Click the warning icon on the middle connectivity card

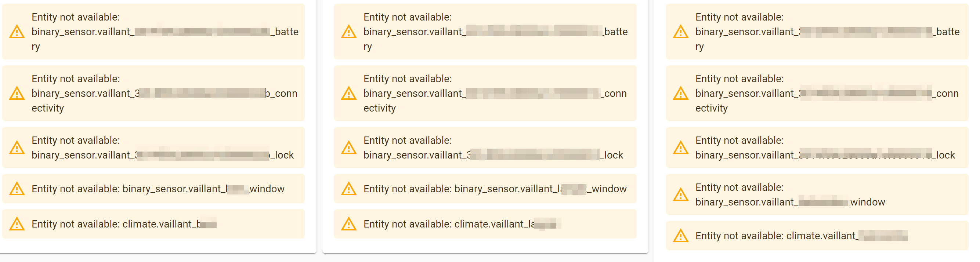[348, 94]
